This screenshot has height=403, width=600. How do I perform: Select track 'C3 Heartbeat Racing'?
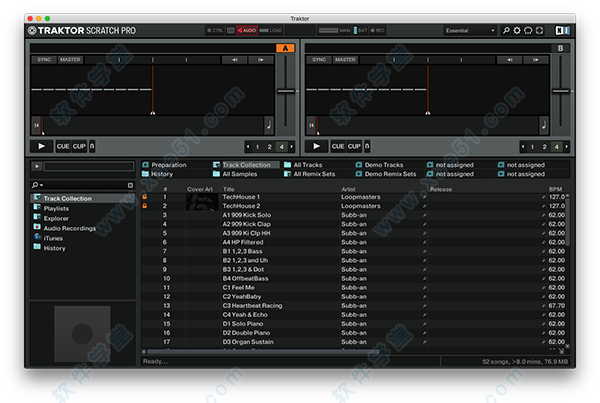click(x=252, y=305)
